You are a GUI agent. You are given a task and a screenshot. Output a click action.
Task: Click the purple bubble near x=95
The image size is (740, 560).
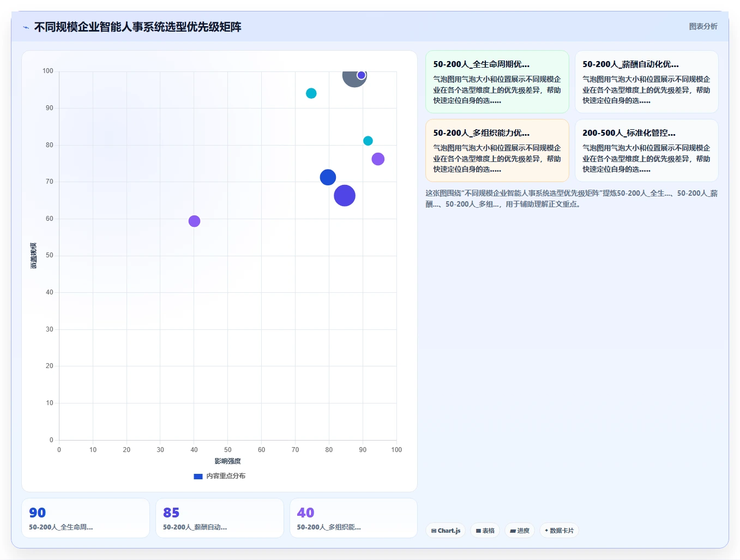coord(378,159)
